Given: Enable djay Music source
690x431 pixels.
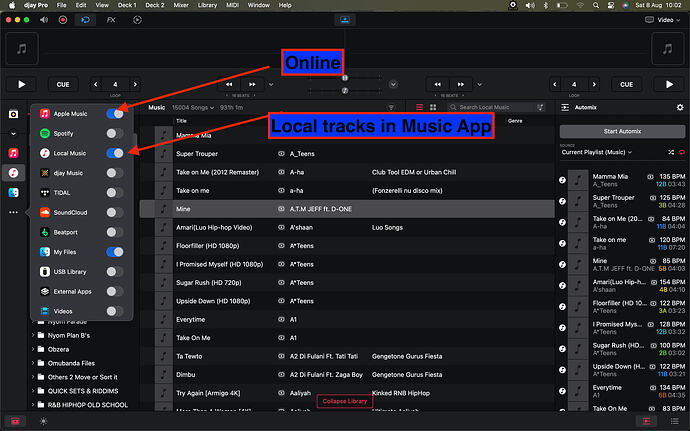Looking at the screenshot, I should point(115,173).
